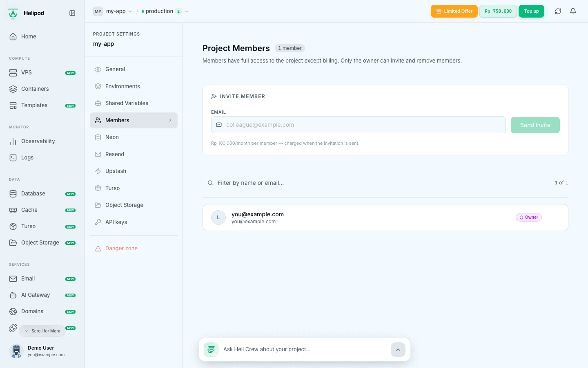This screenshot has width=588, height=368.
Task: Open Database in the Data section
Action: (x=42, y=193)
